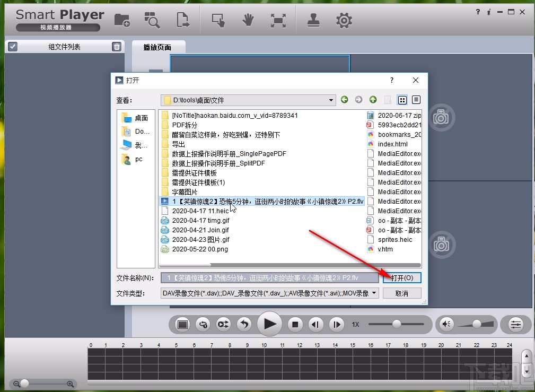Click the go back green arrow
Screen dimensions: 535x392
pyautogui.click(x=344, y=100)
